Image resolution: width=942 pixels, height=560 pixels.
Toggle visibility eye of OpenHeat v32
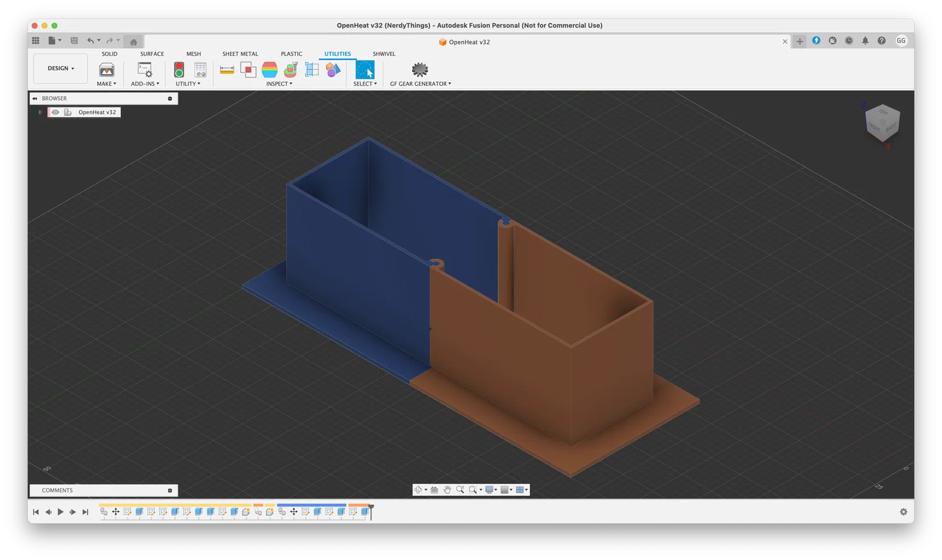(x=55, y=112)
